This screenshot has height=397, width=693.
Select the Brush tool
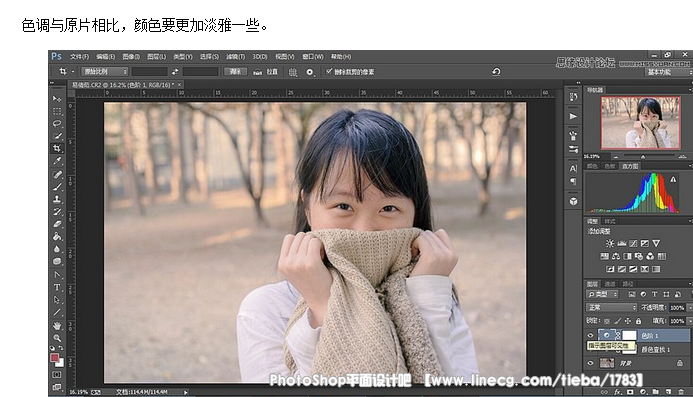[57, 187]
